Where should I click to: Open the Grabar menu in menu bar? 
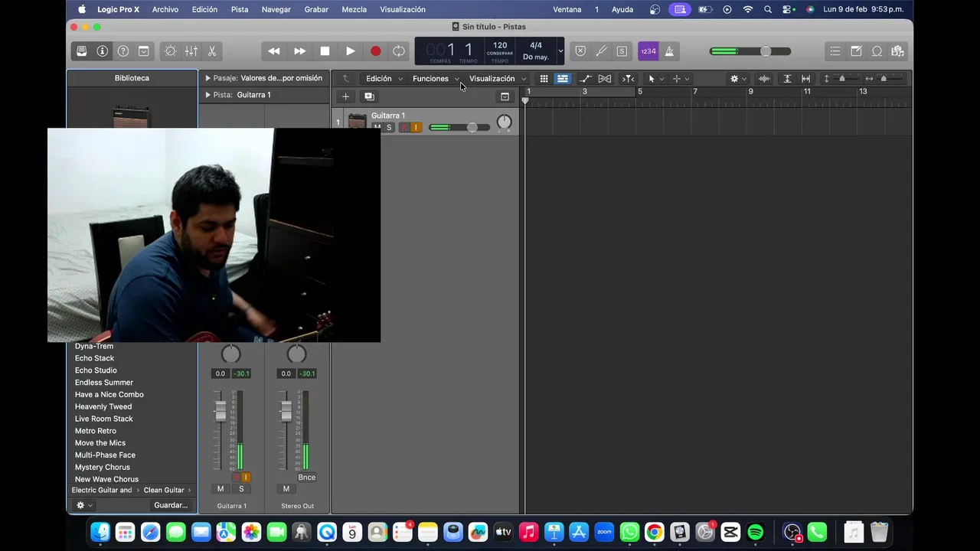click(x=316, y=9)
